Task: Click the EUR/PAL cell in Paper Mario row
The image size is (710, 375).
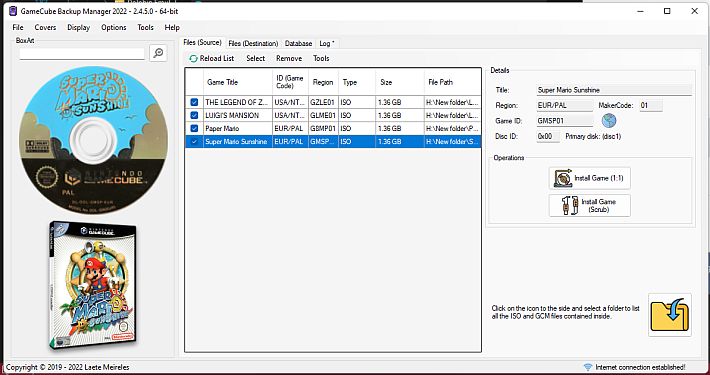Action: (x=290, y=129)
